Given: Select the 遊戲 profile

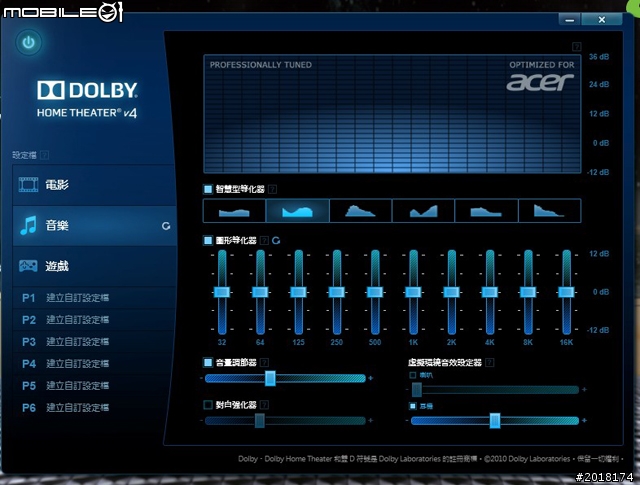Looking at the screenshot, I should 94,266.
